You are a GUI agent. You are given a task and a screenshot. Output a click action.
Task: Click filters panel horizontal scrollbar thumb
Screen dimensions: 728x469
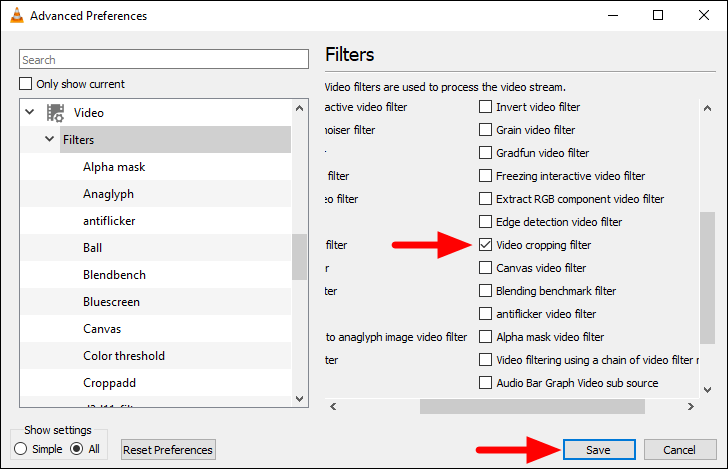(532, 406)
